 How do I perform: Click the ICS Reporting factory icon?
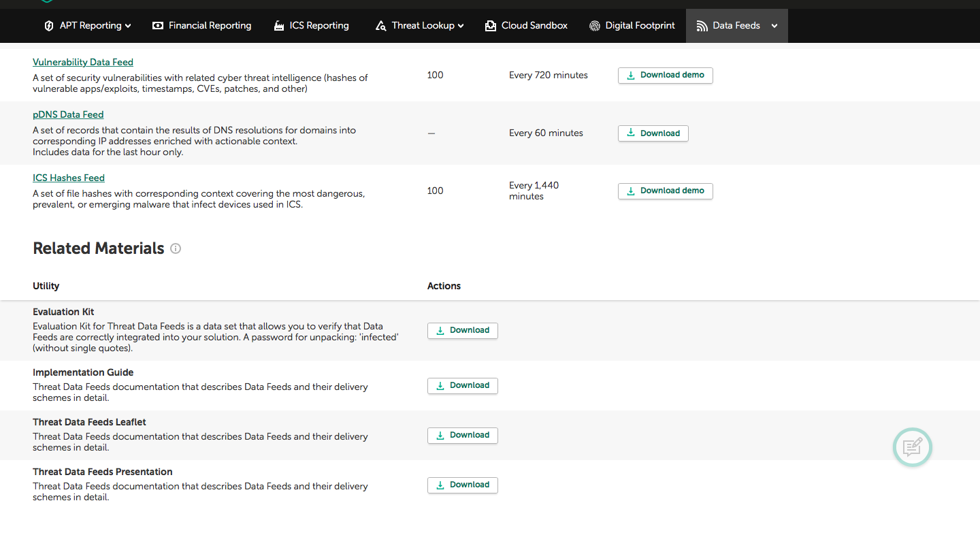(x=279, y=26)
